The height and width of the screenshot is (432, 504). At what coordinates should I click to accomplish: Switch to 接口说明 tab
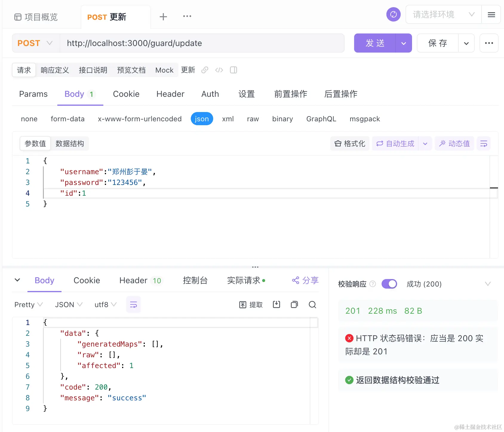pyautogui.click(x=93, y=70)
